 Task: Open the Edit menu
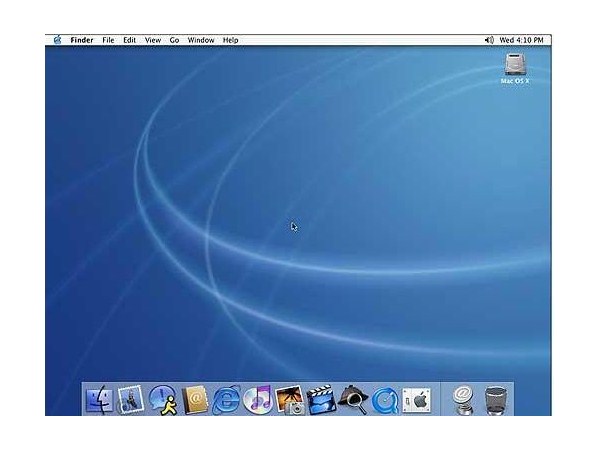click(x=129, y=40)
